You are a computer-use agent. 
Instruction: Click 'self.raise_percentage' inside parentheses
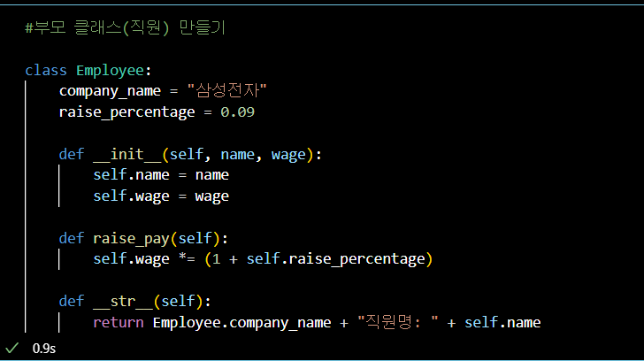335,259
